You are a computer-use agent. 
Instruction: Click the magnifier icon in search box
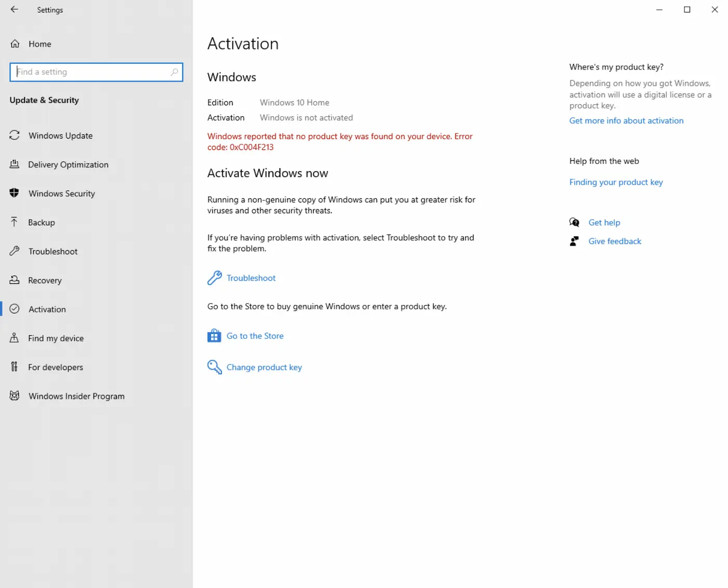(x=174, y=72)
